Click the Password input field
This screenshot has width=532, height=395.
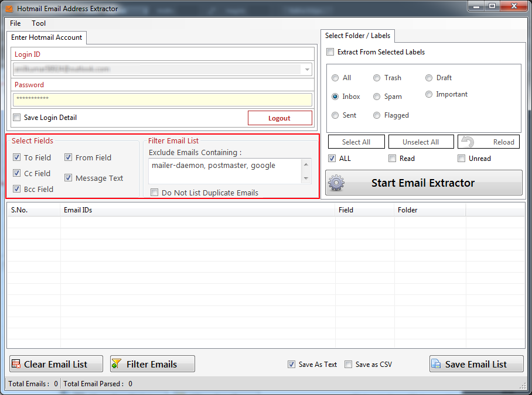click(x=162, y=99)
